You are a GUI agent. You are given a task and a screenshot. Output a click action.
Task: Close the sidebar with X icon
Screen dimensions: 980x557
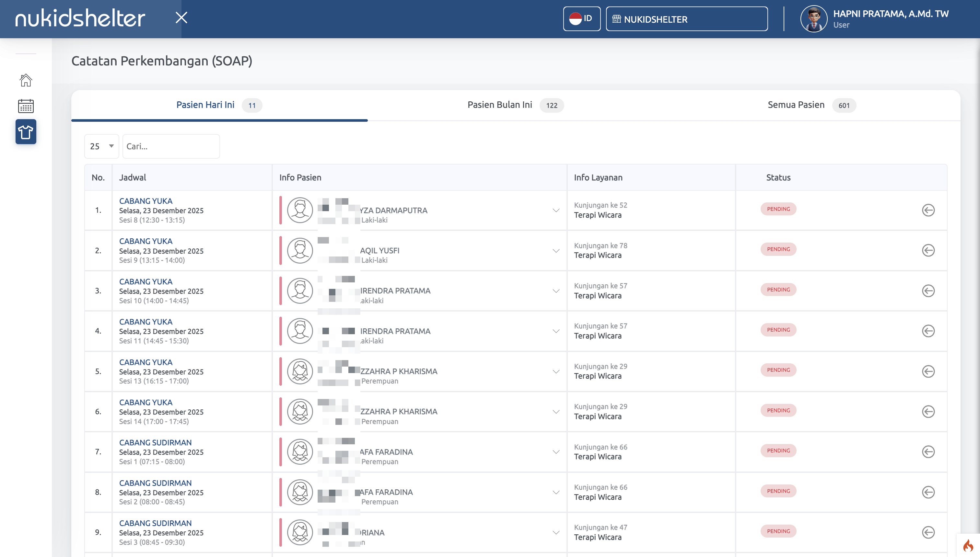[x=181, y=17]
